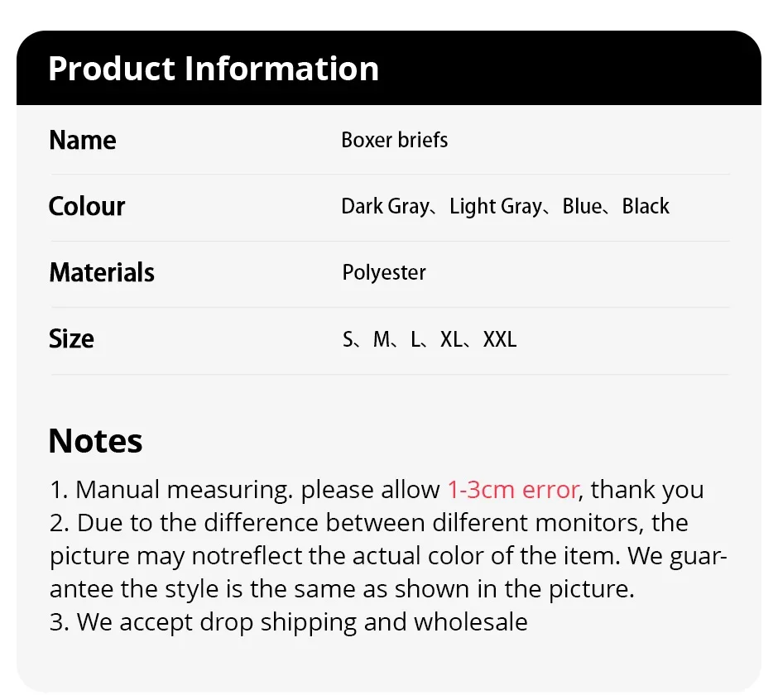
Task: Choose the Light Gray colour option
Action: [495, 206]
